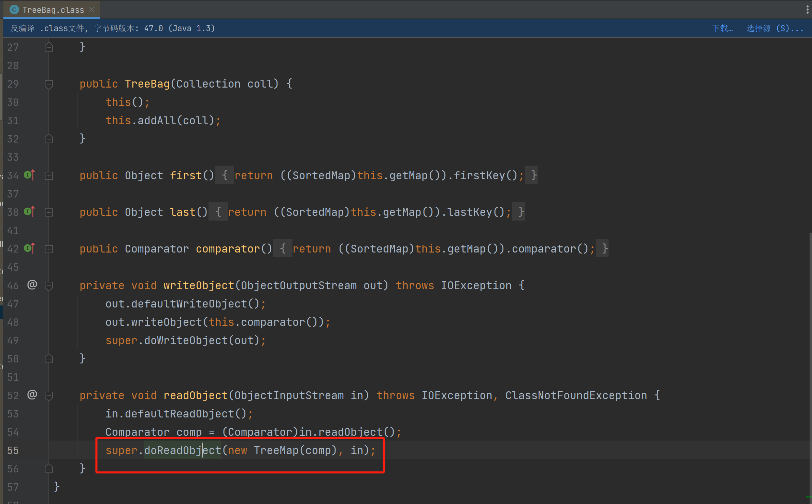Expand the folded comparator() method on line 42
This screenshot has height=504, width=812.
click(x=49, y=249)
